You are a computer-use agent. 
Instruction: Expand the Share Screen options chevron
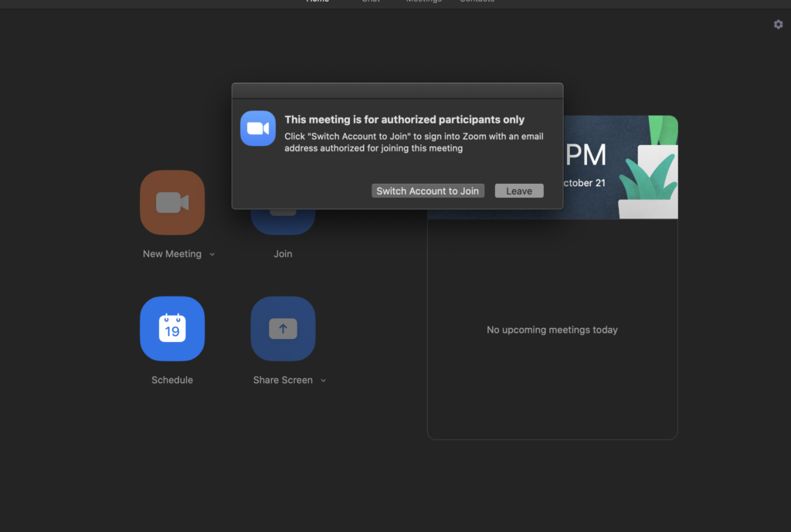pyautogui.click(x=324, y=380)
